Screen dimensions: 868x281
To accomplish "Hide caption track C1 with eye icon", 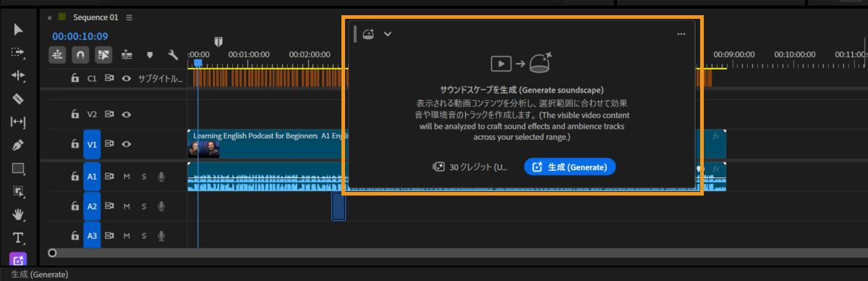I will pos(127,78).
